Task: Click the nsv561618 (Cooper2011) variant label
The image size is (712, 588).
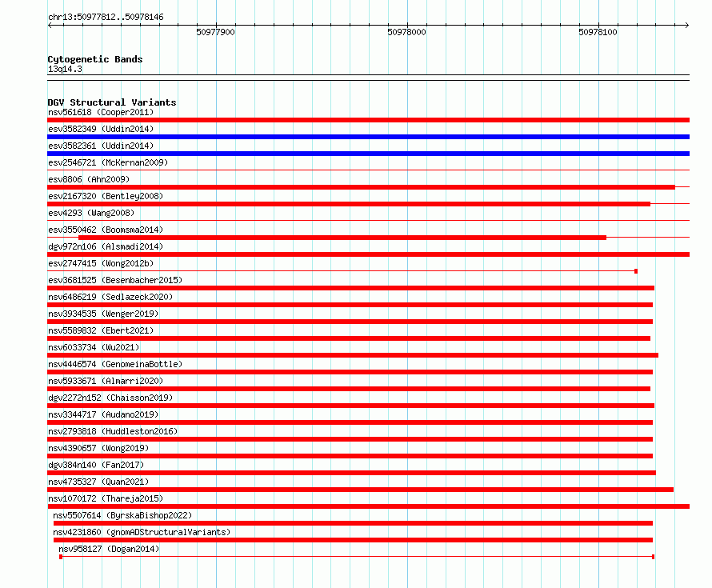Action: coord(101,112)
